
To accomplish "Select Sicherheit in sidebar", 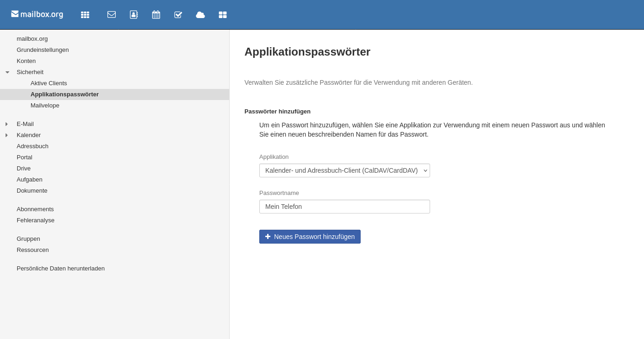I will pos(30,72).
